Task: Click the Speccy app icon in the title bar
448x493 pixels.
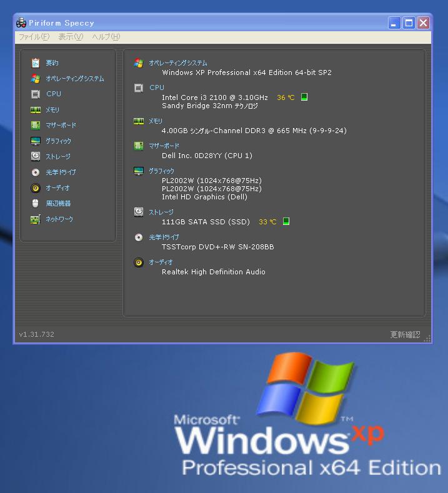Action: pyautogui.click(x=21, y=22)
